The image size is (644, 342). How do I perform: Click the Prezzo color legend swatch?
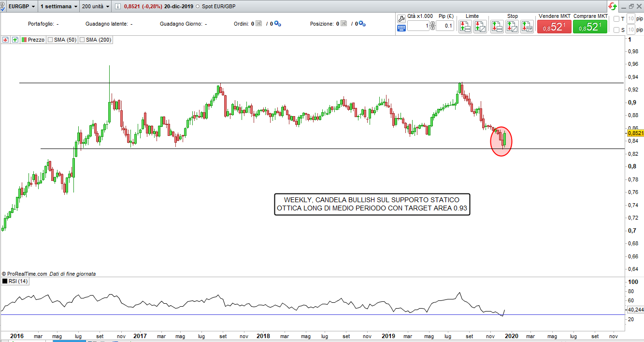coord(23,40)
